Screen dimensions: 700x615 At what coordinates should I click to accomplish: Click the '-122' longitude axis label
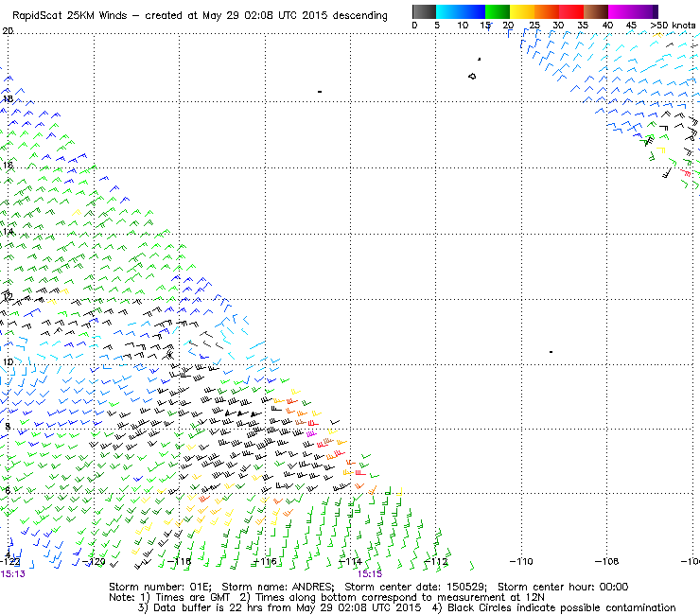[9, 561]
